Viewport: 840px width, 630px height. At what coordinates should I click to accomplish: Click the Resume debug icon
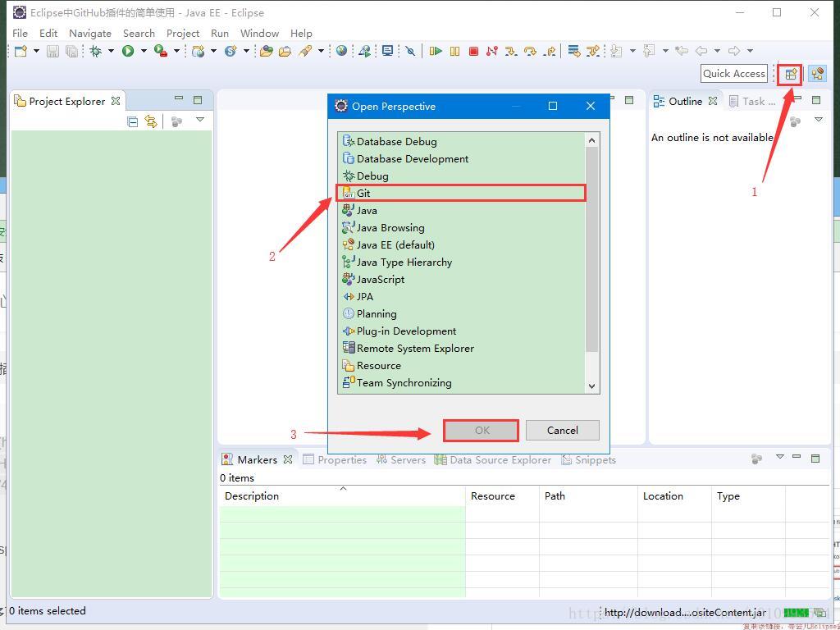436,51
